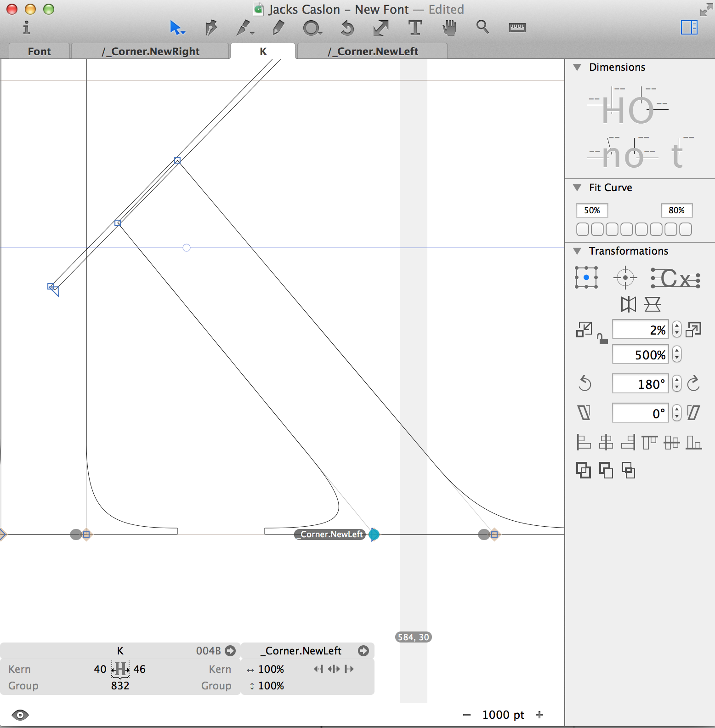Viewport: 715px width, 728px height.
Task: Collapse the Fit Curve section
Action: 577,188
